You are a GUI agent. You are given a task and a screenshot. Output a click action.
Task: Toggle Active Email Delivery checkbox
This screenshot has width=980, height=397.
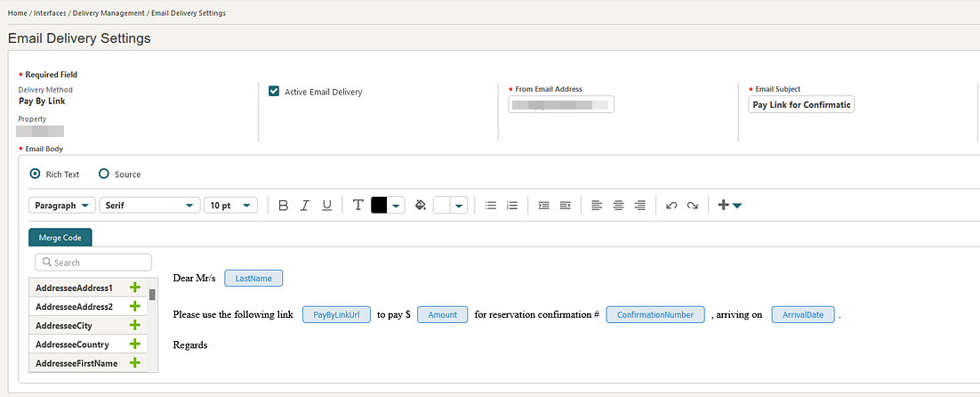click(274, 92)
